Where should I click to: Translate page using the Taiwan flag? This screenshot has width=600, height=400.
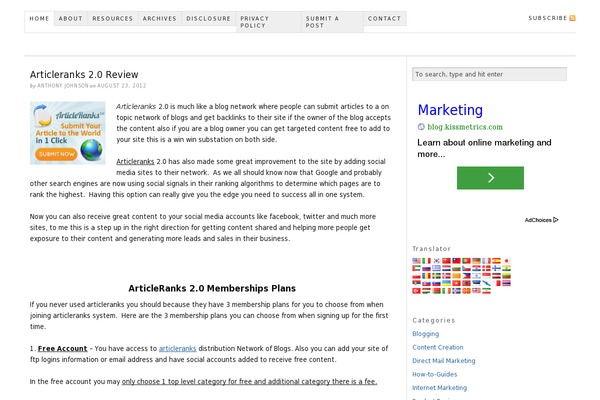[457, 261]
